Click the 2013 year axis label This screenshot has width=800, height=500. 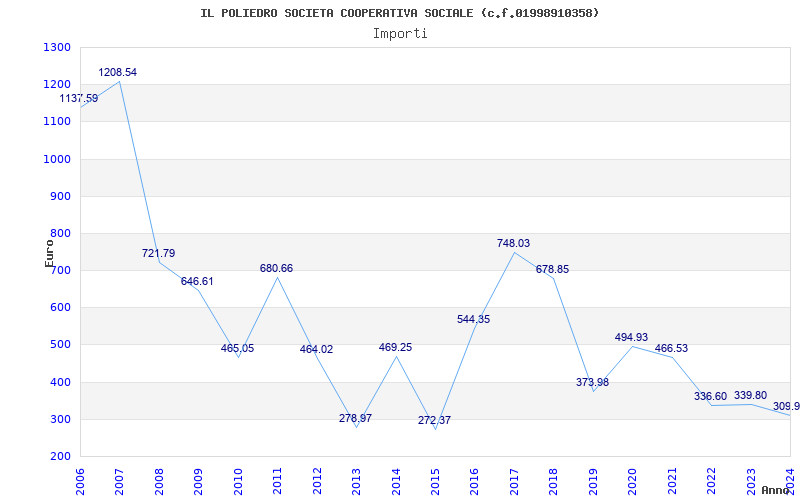coord(356,481)
